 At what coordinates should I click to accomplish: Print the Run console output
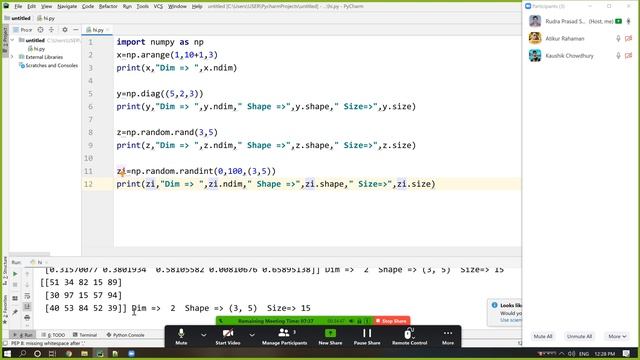[x=27, y=317]
